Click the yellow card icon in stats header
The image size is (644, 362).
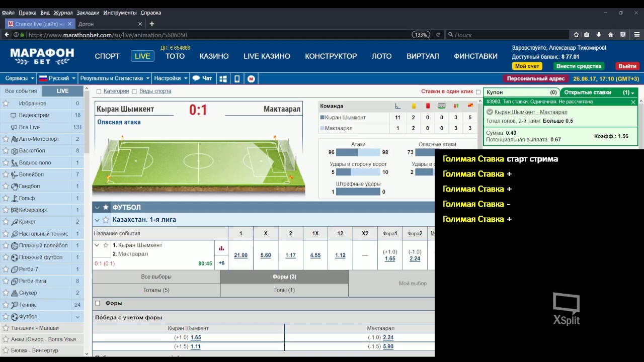pyautogui.click(x=414, y=106)
